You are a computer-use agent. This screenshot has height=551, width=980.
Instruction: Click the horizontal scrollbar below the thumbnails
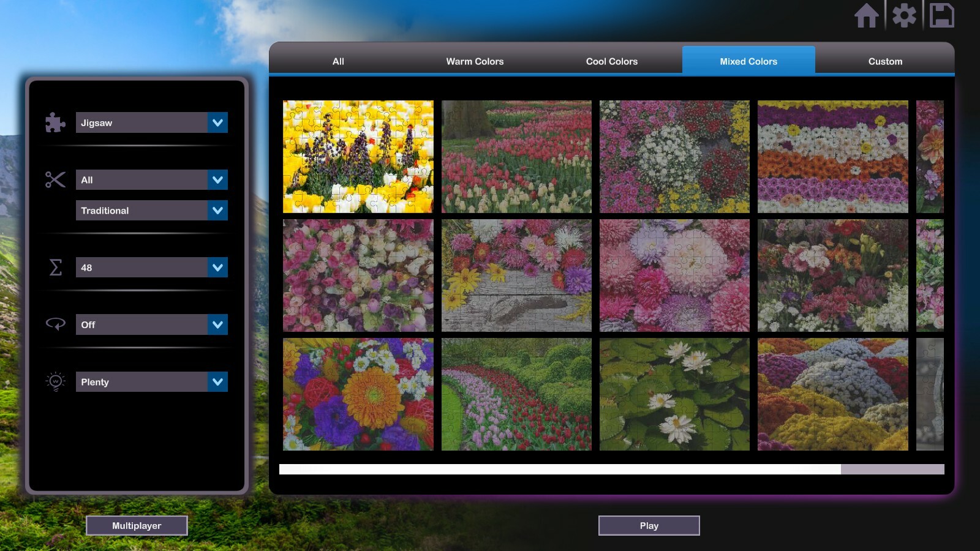560,468
